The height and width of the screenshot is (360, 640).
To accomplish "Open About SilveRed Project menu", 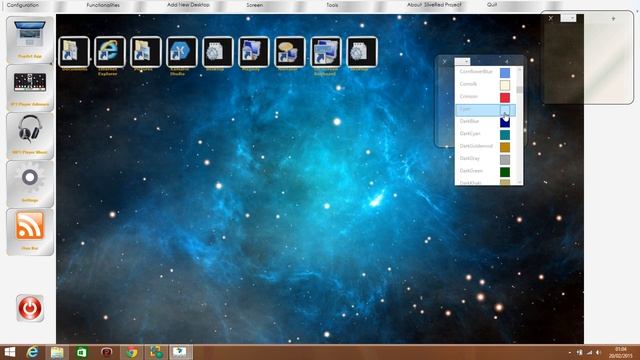I will point(434,5).
